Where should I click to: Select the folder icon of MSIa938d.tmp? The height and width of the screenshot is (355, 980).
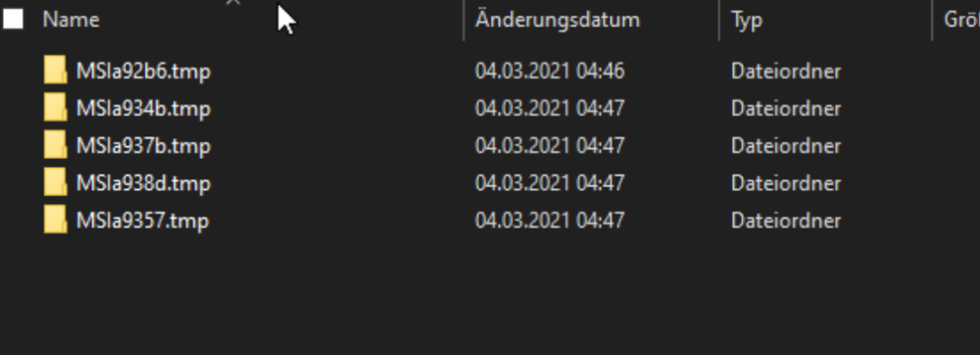point(55,182)
